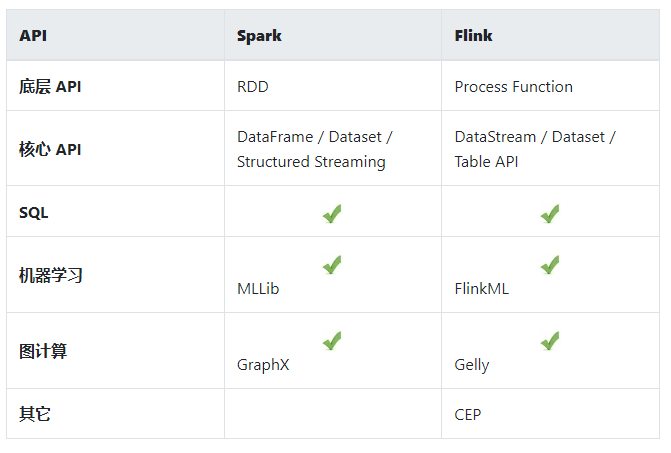Click the SQL row label
The image size is (671, 453).
click(33, 213)
